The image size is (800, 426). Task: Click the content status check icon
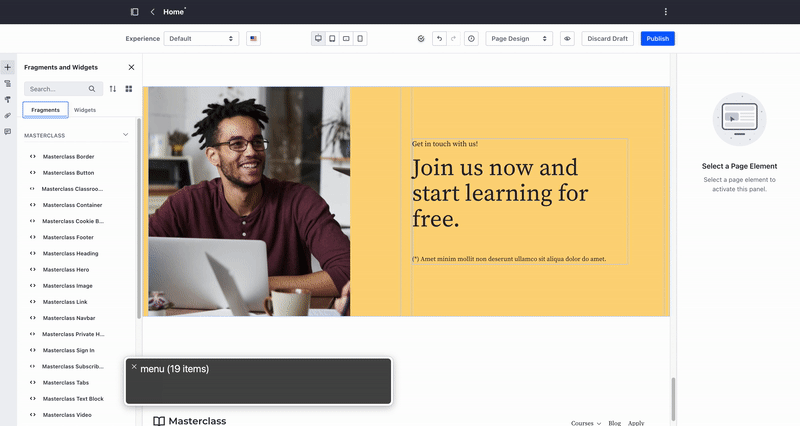(x=421, y=39)
